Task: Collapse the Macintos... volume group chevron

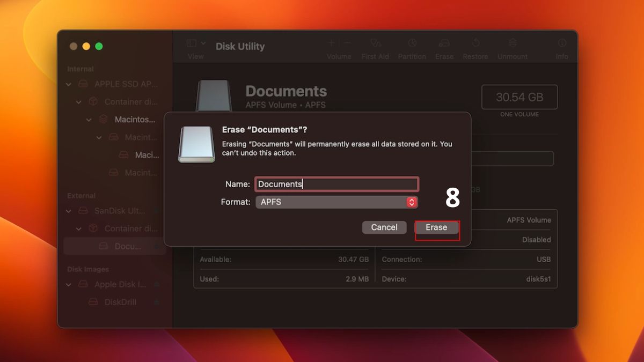Action: [x=89, y=120]
